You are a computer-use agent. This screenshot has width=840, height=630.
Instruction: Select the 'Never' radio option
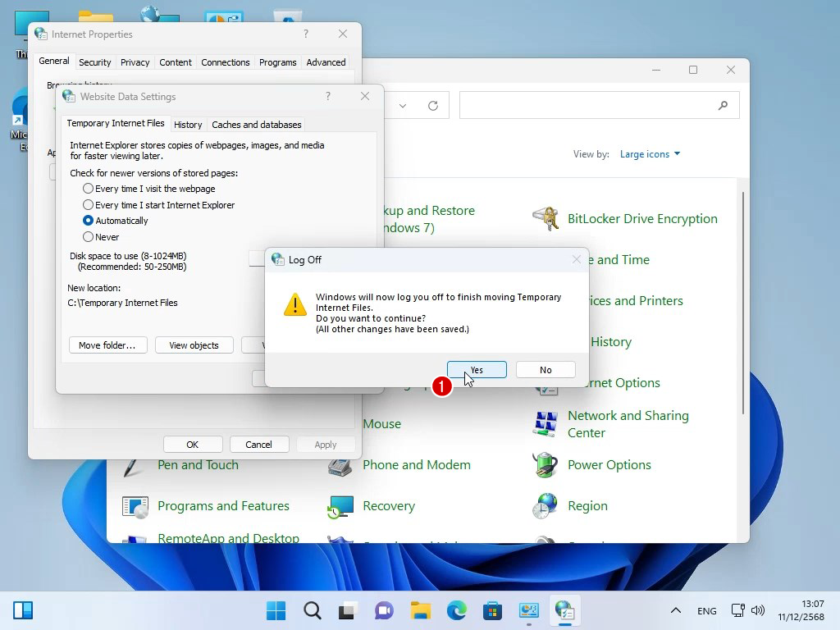pyautogui.click(x=89, y=237)
